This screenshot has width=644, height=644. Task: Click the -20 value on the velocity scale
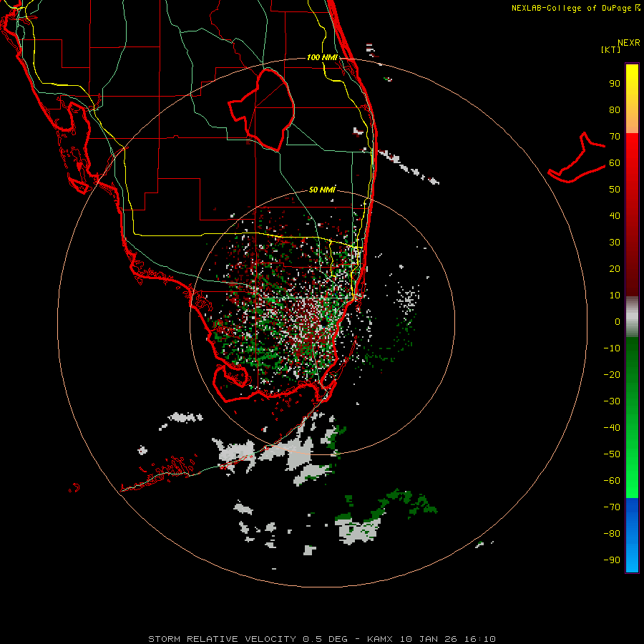(x=612, y=375)
